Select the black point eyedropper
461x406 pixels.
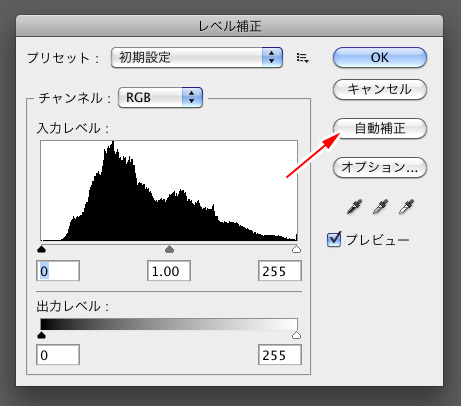[x=354, y=207]
